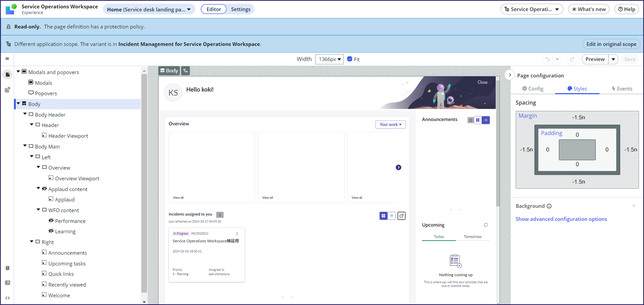Switch assigned incidents to list view

pyautogui.click(x=392, y=216)
